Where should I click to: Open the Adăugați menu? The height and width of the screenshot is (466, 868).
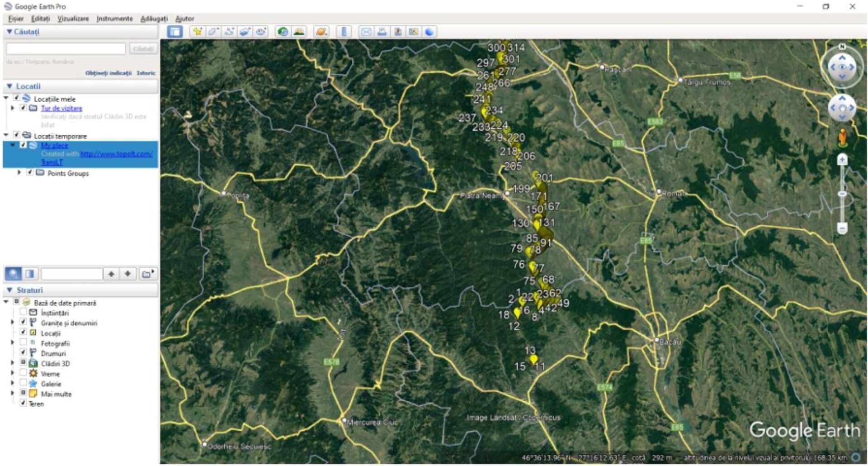(x=154, y=19)
